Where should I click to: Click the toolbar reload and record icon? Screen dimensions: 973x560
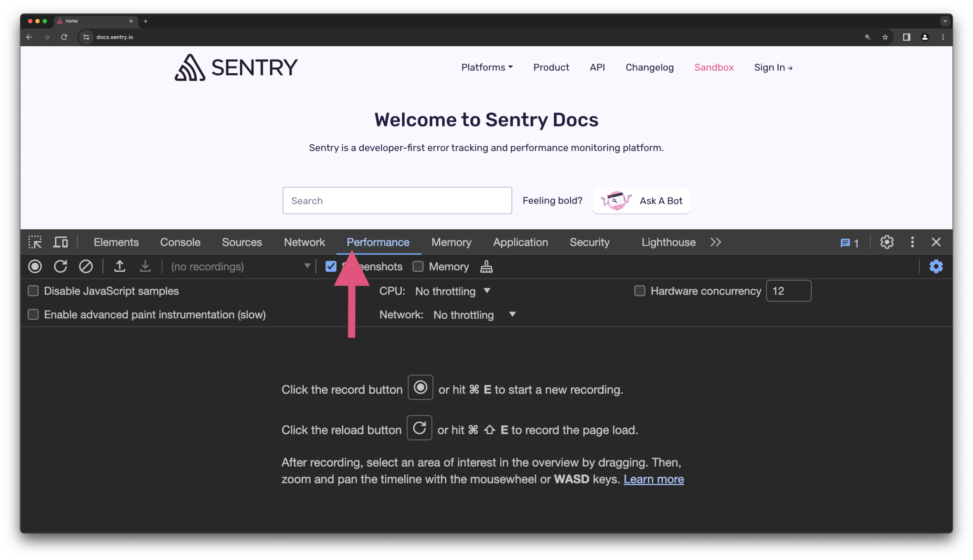point(60,267)
